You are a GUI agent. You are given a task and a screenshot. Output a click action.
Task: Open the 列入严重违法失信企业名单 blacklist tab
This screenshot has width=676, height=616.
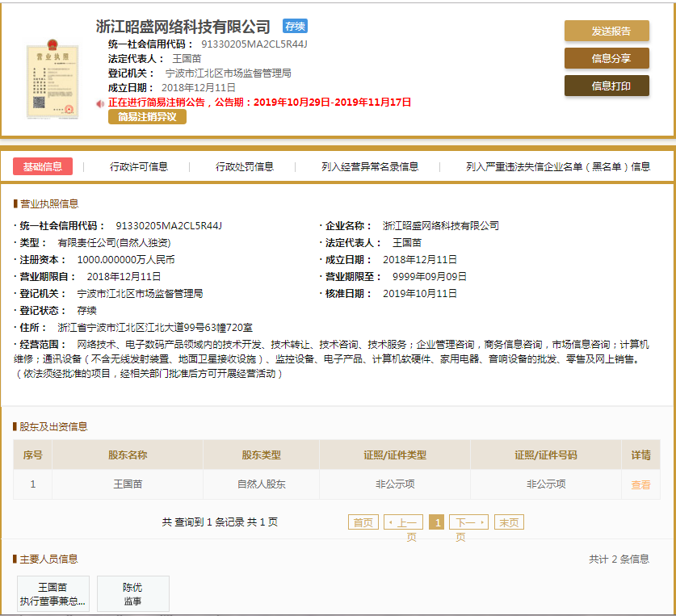[x=558, y=167]
